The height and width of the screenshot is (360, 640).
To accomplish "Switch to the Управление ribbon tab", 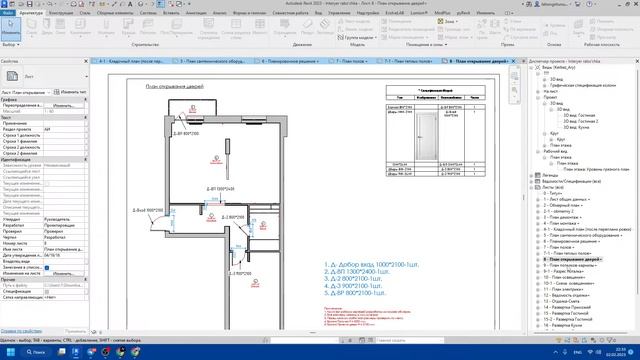I will coord(339,13).
